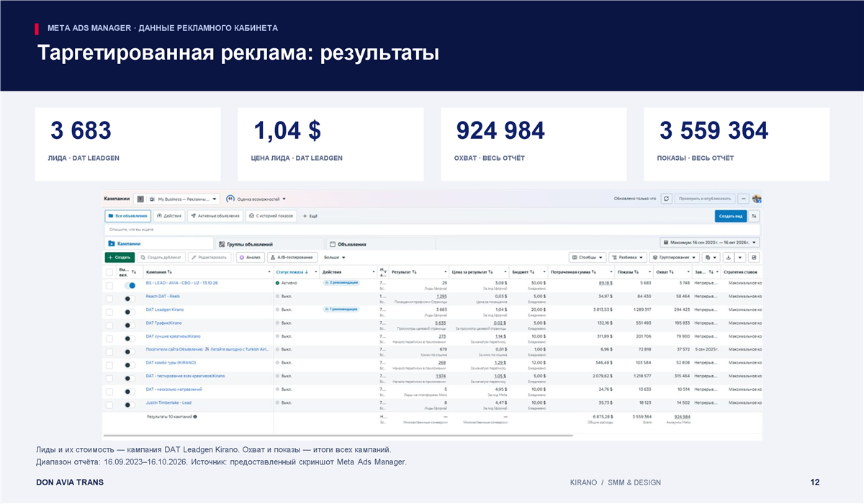This screenshot has width=864, height=504.
Task: Toggle off the BS - LEAD - AVIA campaign
Action: point(130,285)
